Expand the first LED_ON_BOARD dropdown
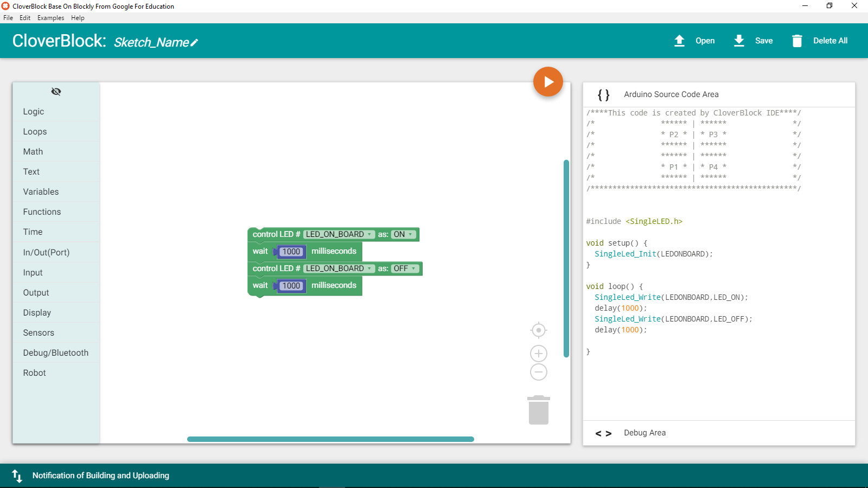The image size is (868, 488). (x=339, y=234)
